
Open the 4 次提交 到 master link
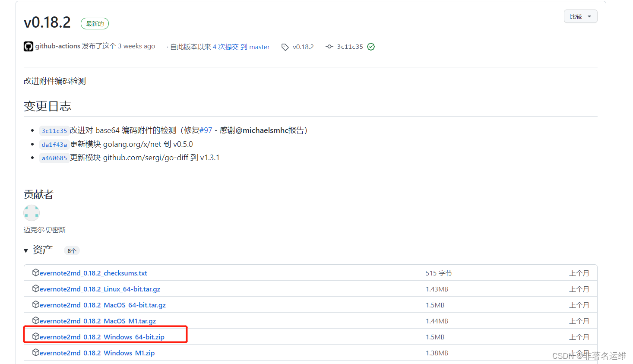[x=241, y=47]
